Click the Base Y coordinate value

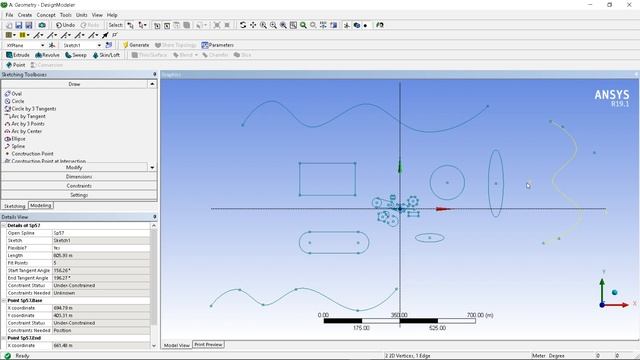(x=101, y=316)
